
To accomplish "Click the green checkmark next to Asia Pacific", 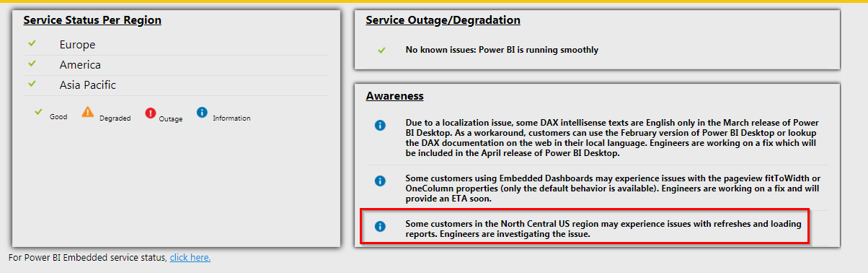I will 32,84.
